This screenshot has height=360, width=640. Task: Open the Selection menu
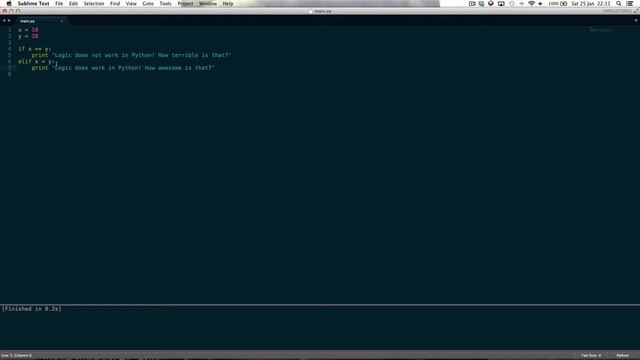[94, 4]
